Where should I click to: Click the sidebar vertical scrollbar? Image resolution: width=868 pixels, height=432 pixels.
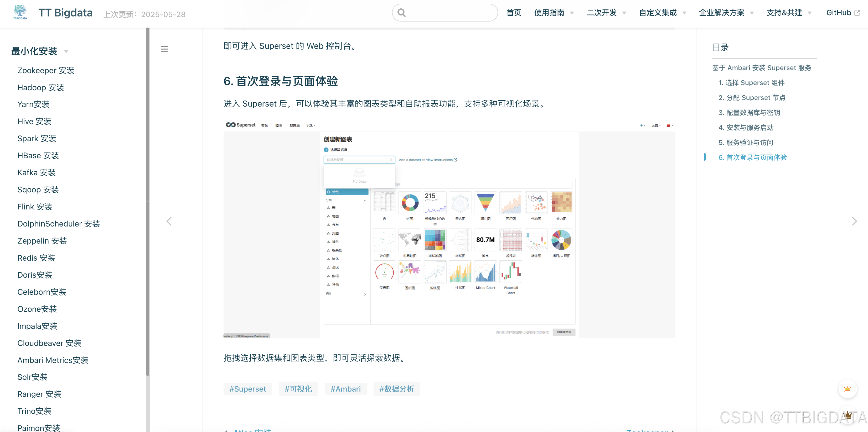click(147, 202)
